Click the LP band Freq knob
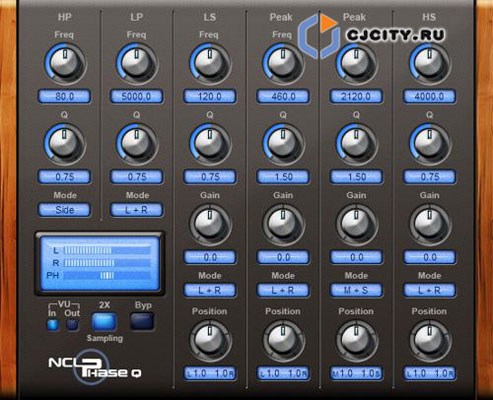Screen dimensions: 493x400 click(137, 63)
